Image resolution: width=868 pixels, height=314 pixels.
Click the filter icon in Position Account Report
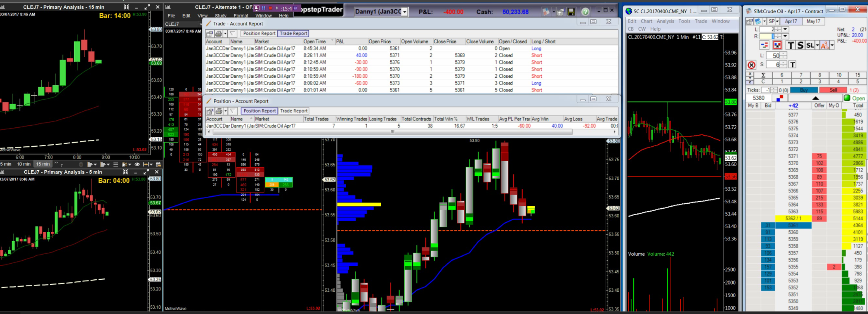point(233,111)
